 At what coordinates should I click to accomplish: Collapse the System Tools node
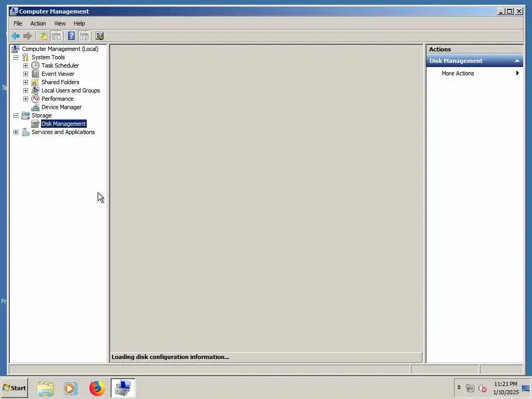(16, 57)
